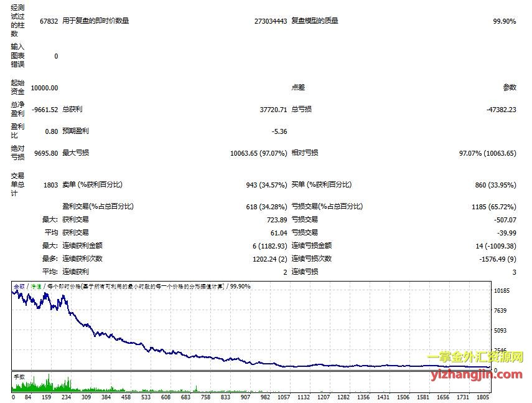
Task: Click the 余额 balance legend label
Action: pos(19,286)
